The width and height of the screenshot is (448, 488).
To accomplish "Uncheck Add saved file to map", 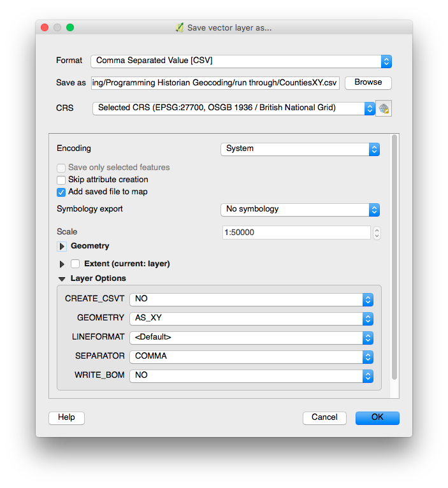I will pos(61,192).
